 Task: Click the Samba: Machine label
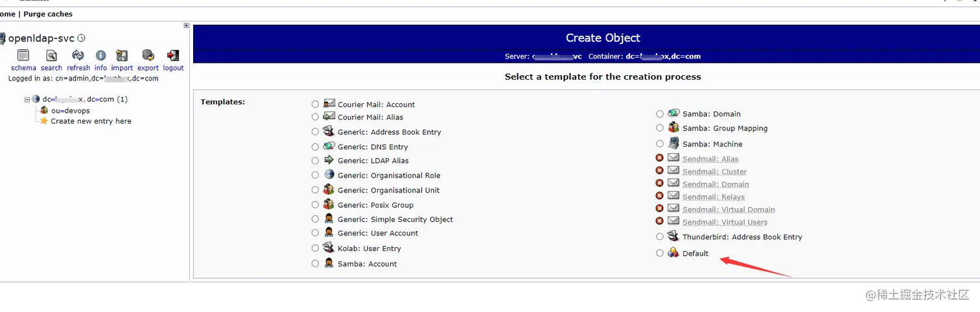click(x=712, y=144)
